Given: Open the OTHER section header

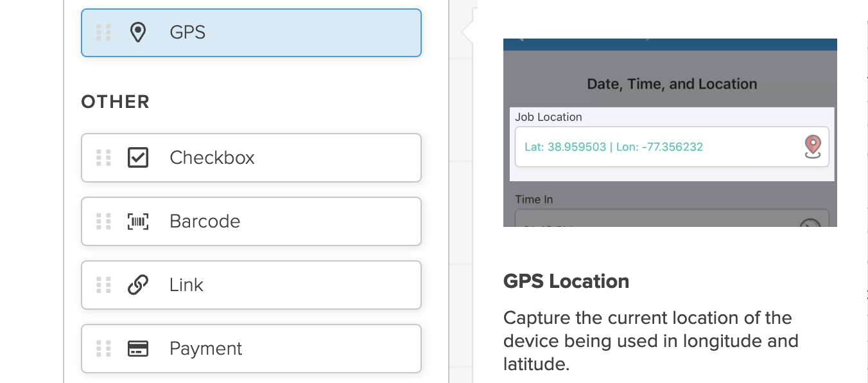Looking at the screenshot, I should [x=116, y=101].
